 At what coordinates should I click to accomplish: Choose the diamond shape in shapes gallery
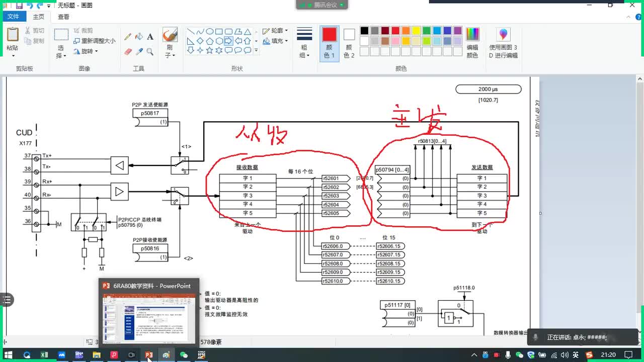click(200, 41)
